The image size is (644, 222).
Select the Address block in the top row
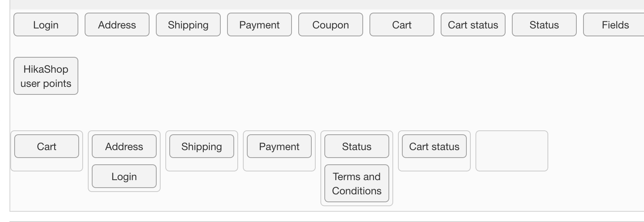pyautogui.click(x=117, y=25)
